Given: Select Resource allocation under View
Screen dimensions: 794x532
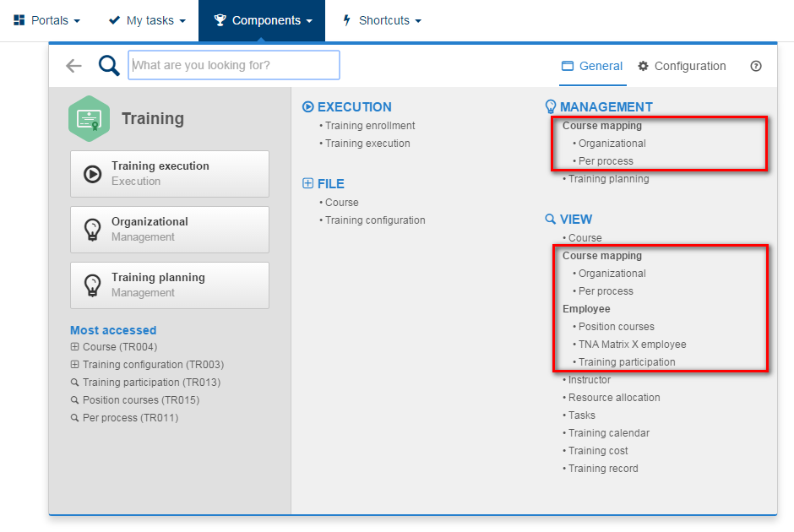Looking at the screenshot, I should pyautogui.click(x=614, y=398).
